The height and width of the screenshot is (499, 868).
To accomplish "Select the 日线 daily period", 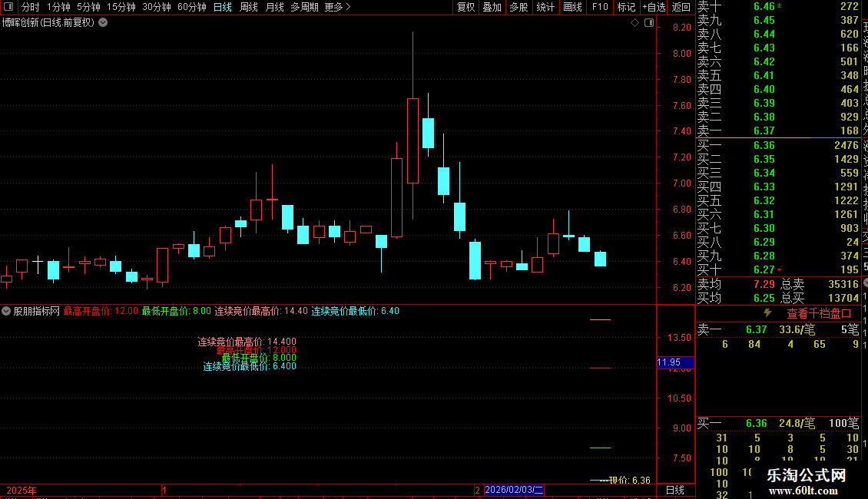I will [223, 7].
